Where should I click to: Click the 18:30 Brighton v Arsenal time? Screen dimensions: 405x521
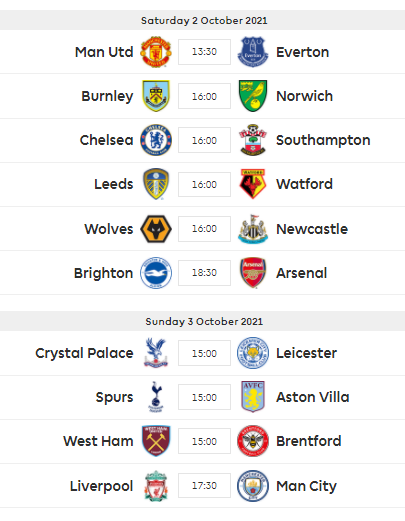tap(204, 273)
